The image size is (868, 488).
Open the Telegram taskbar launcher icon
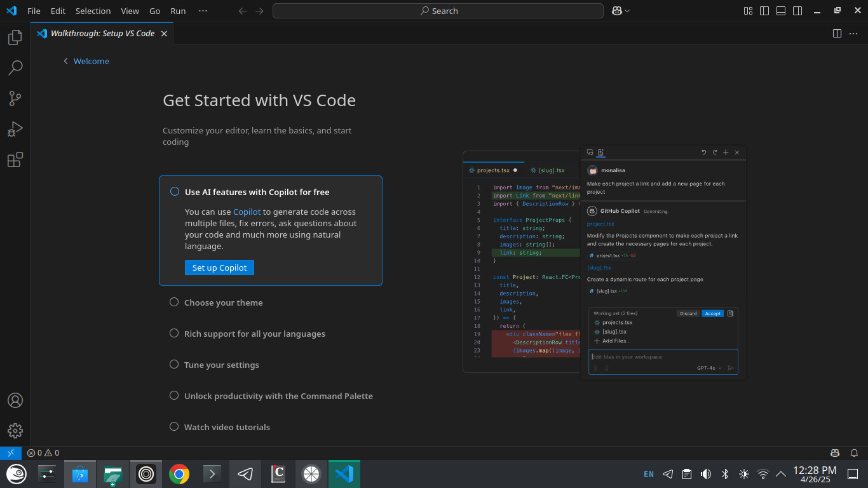click(245, 474)
